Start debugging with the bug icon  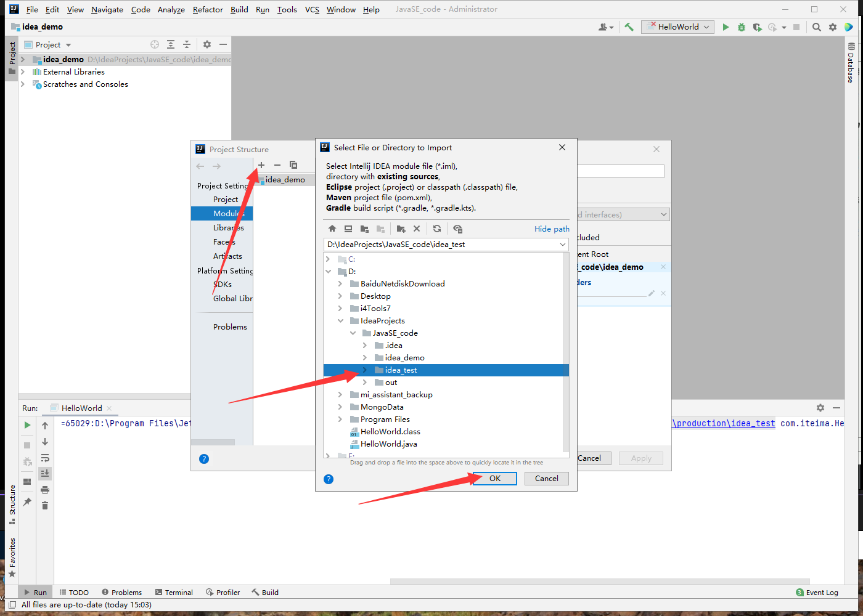(742, 27)
